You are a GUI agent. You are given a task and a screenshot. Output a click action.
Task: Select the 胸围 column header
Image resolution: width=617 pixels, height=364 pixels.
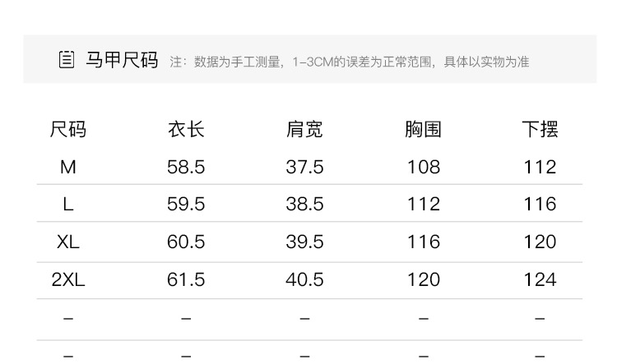tap(424, 129)
